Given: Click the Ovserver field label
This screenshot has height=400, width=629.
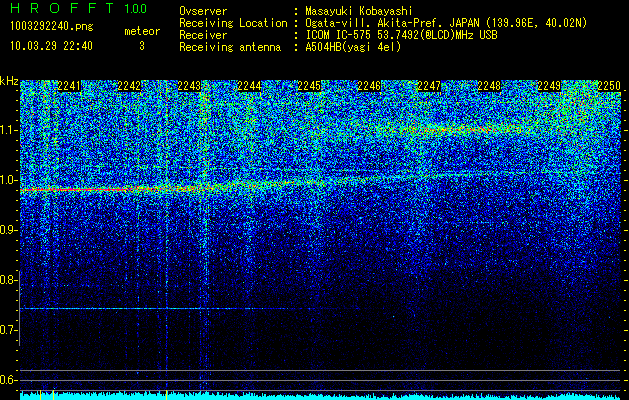Looking at the screenshot, I should point(203,11).
